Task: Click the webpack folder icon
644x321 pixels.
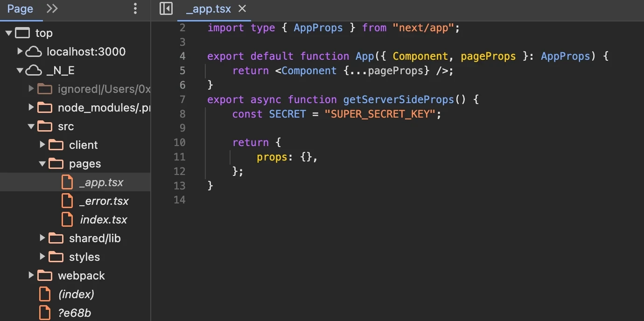Action: (x=44, y=275)
